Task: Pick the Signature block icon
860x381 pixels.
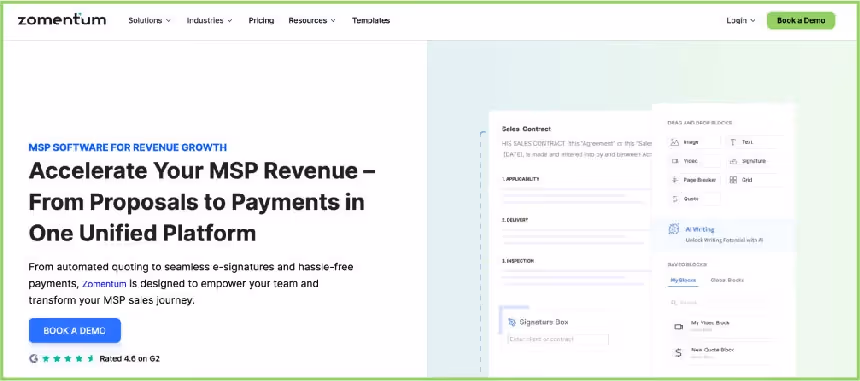Action: click(733, 161)
